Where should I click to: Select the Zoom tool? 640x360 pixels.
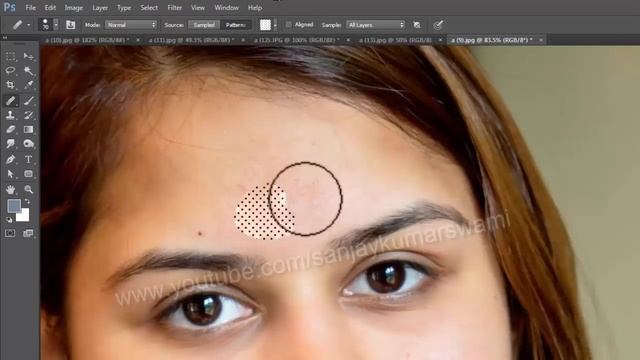28,189
